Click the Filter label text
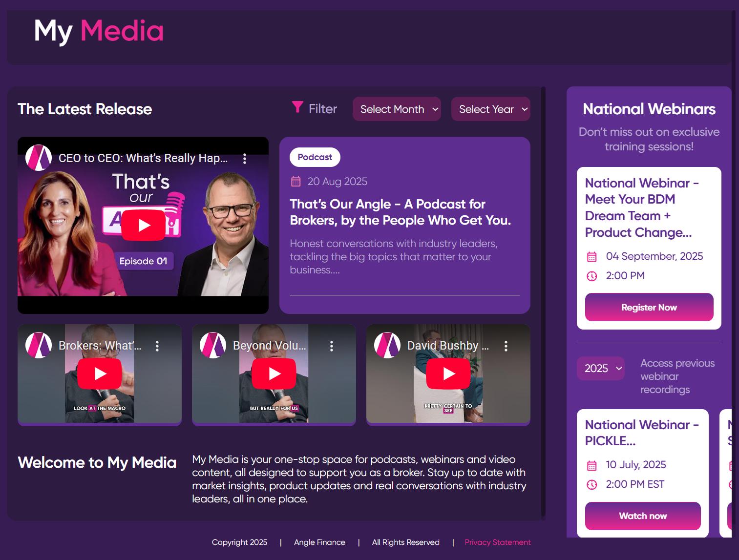This screenshot has width=739, height=560. tap(323, 109)
